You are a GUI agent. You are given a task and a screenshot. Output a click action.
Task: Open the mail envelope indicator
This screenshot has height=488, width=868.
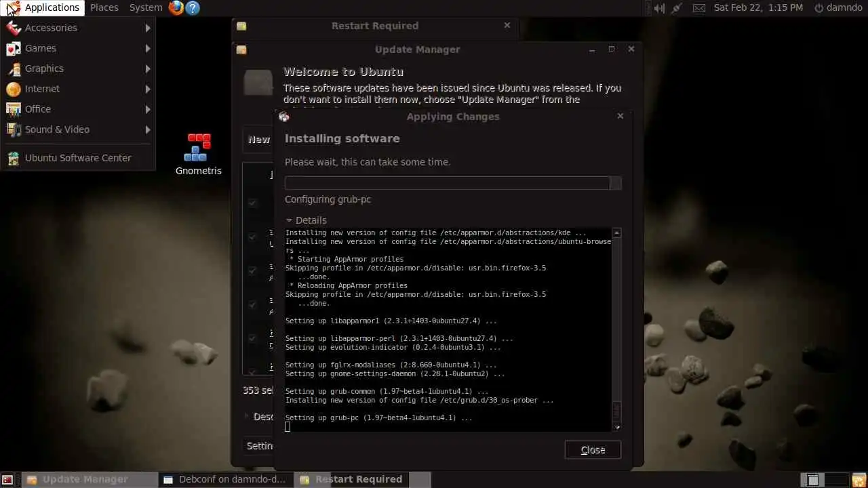699,7
